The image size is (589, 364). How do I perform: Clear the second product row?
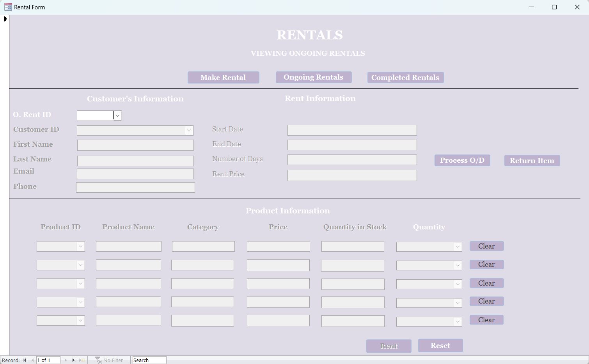pos(486,265)
